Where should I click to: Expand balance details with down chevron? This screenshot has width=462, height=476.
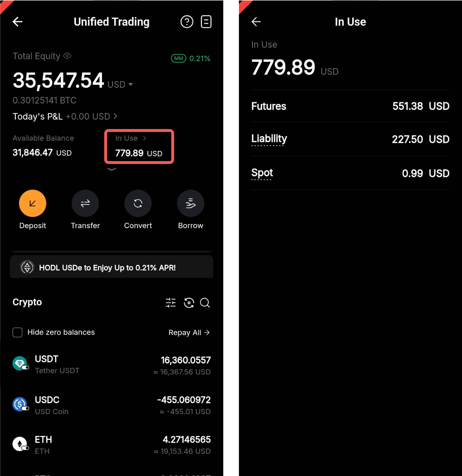(x=111, y=169)
